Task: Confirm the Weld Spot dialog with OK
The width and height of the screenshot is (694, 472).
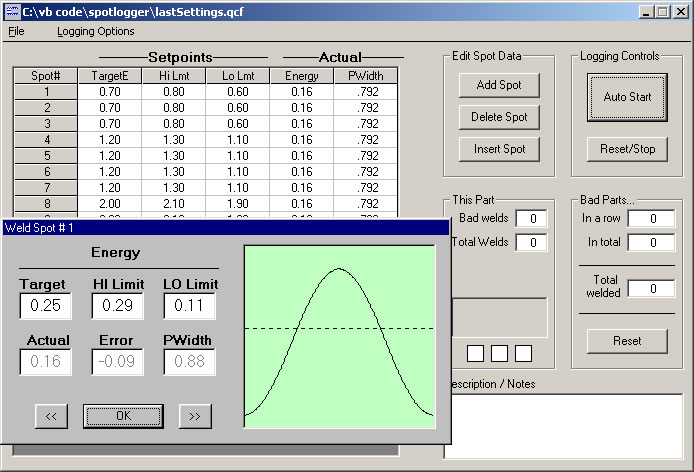Action: pyautogui.click(x=123, y=416)
